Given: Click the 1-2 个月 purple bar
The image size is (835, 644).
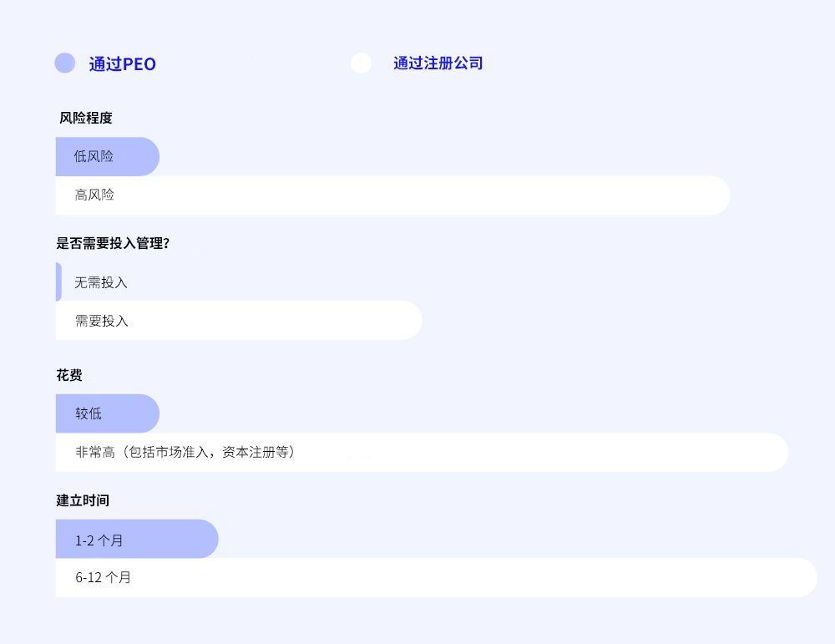Looking at the screenshot, I should 136,540.
